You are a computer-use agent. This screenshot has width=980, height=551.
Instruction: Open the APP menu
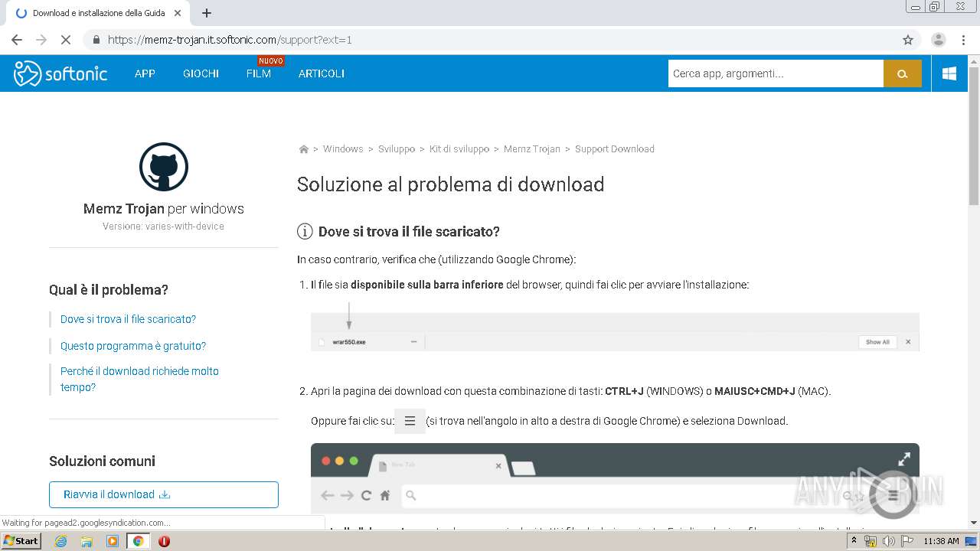pos(145,73)
